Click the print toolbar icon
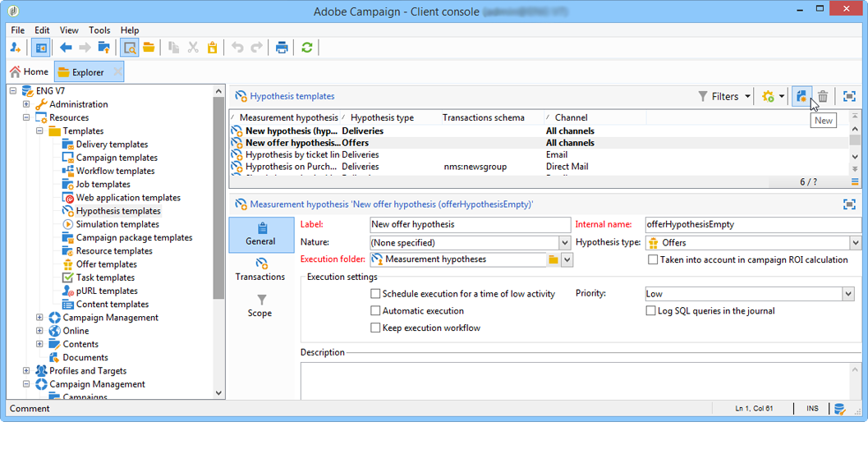868x454 pixels. point(282,48)
